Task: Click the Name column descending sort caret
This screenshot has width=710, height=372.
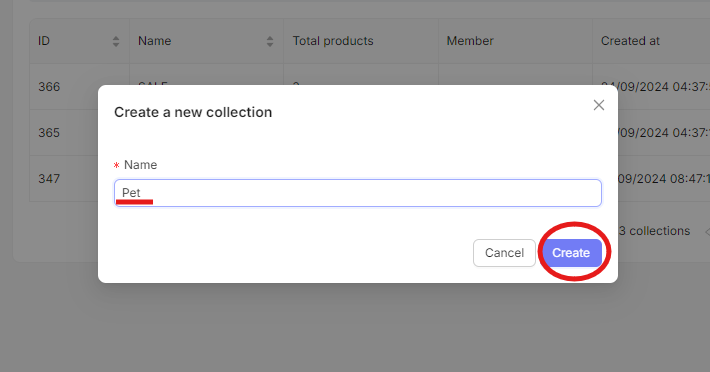Action: [270, 44]
